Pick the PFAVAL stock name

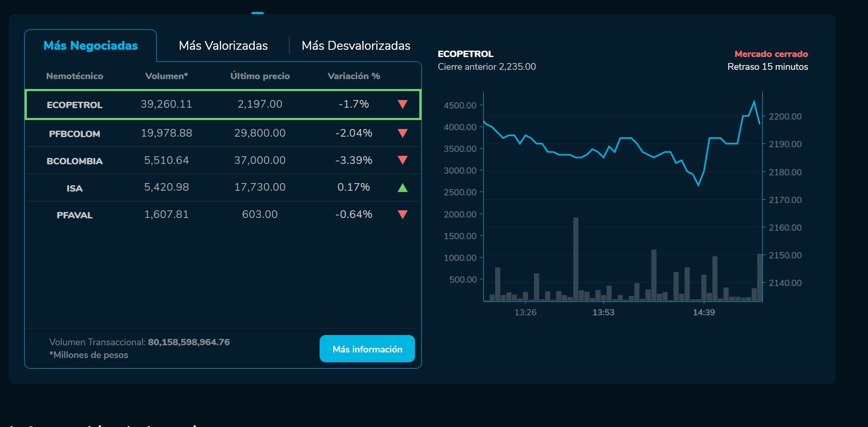[75, 215]
